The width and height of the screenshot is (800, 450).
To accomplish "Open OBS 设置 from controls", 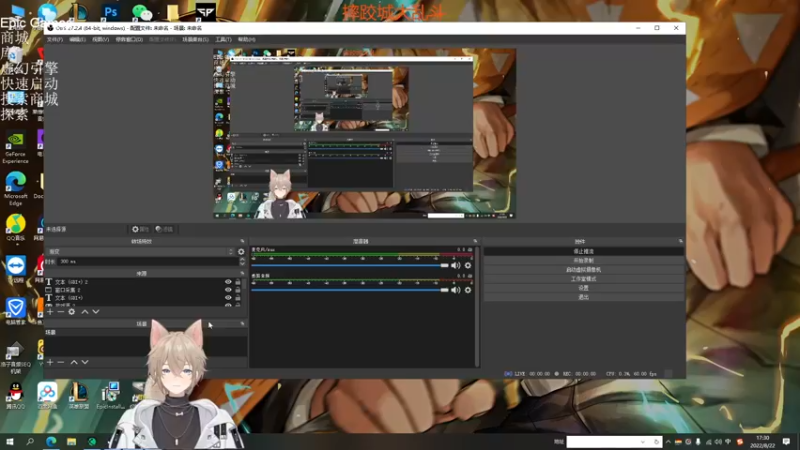I will [584, 288].
